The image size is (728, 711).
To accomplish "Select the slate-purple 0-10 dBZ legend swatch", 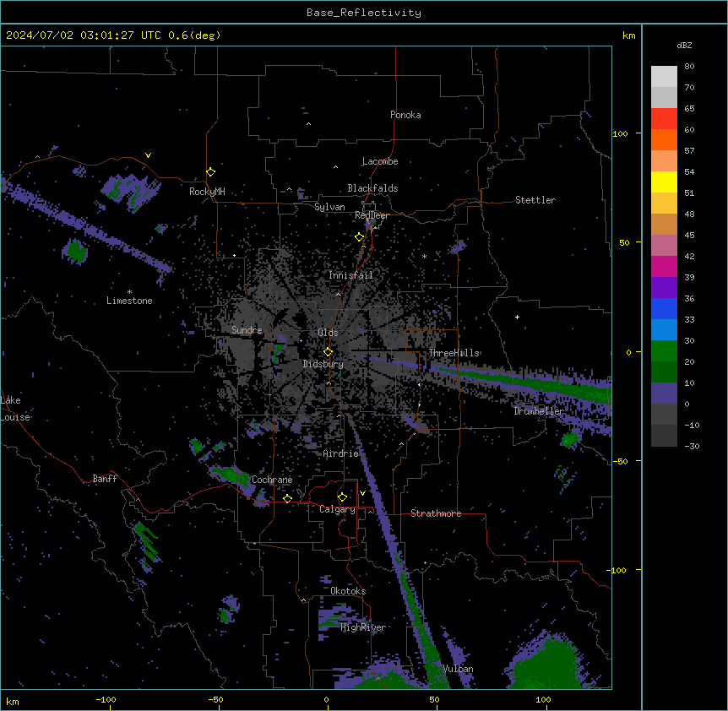I will (x=664, y=393).
